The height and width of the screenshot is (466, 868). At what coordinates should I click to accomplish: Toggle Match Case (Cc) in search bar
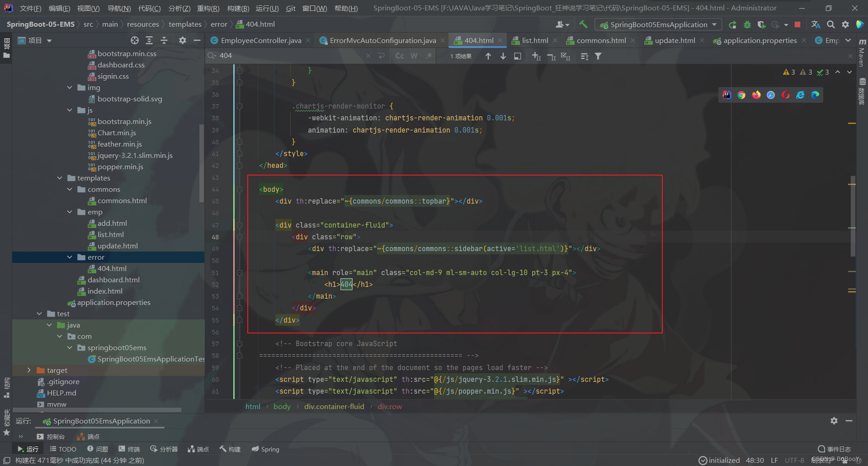(400, 56)
